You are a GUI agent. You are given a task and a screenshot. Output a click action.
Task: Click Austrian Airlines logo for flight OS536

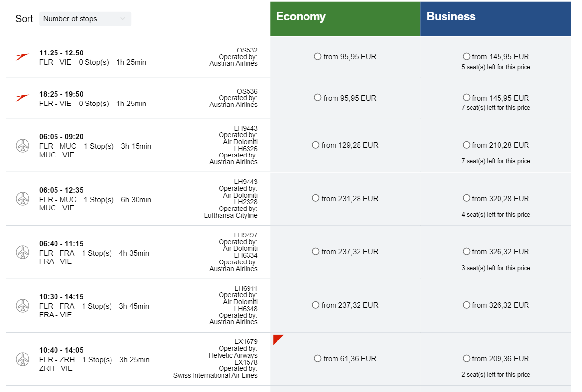click(x=22, y=98)
